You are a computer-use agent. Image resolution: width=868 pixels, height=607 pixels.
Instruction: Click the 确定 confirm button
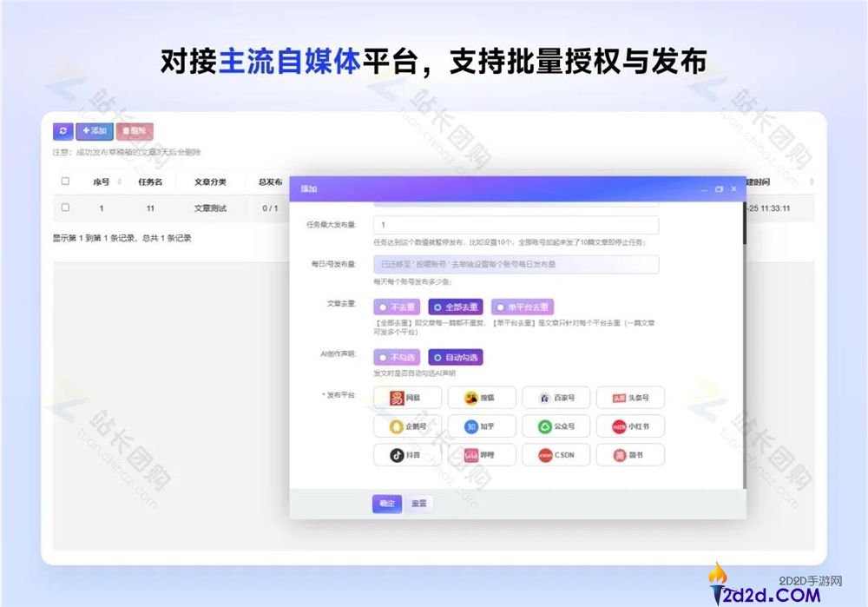(x=387, y=504)
